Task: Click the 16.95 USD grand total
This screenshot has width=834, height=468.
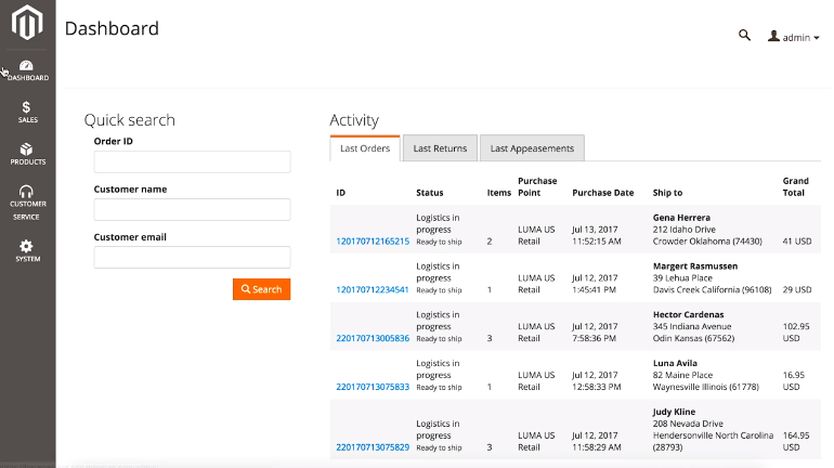Action: pyautogui.click(x=794, y=381)
